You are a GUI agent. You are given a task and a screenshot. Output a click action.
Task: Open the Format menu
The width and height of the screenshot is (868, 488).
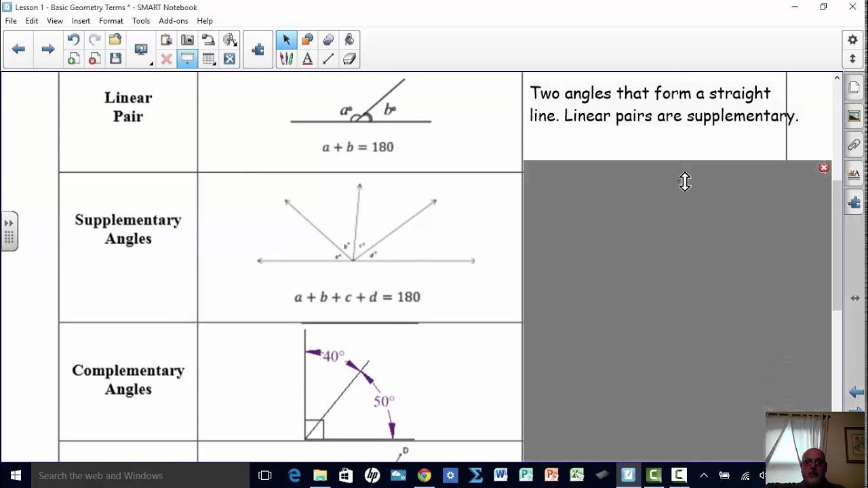[111, 21]
